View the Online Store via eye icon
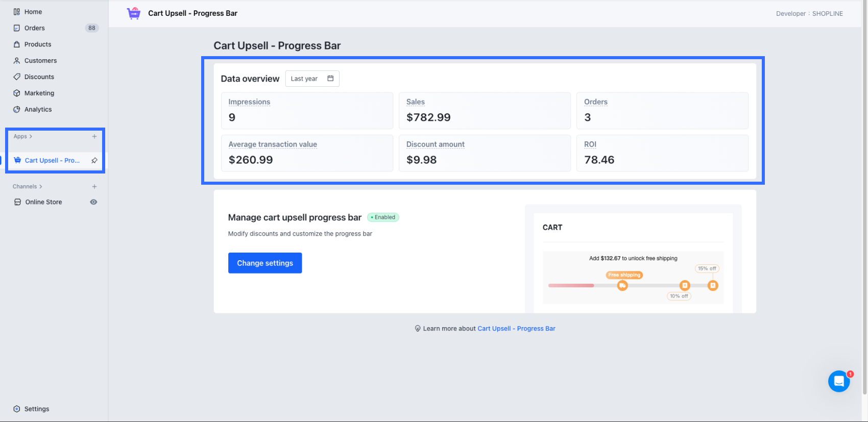This screenshot has width=868, height=422. point(93,202)
